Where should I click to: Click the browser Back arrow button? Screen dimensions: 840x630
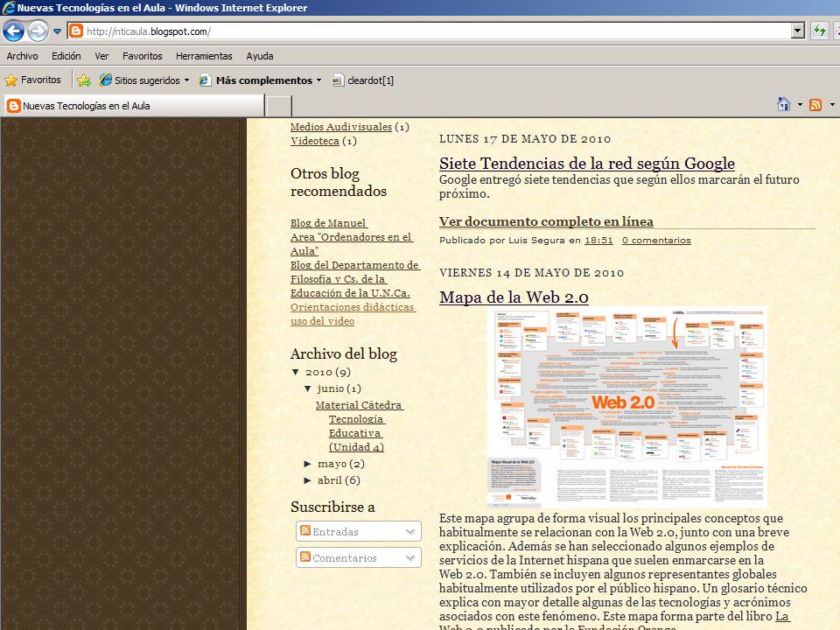[13, 31]
